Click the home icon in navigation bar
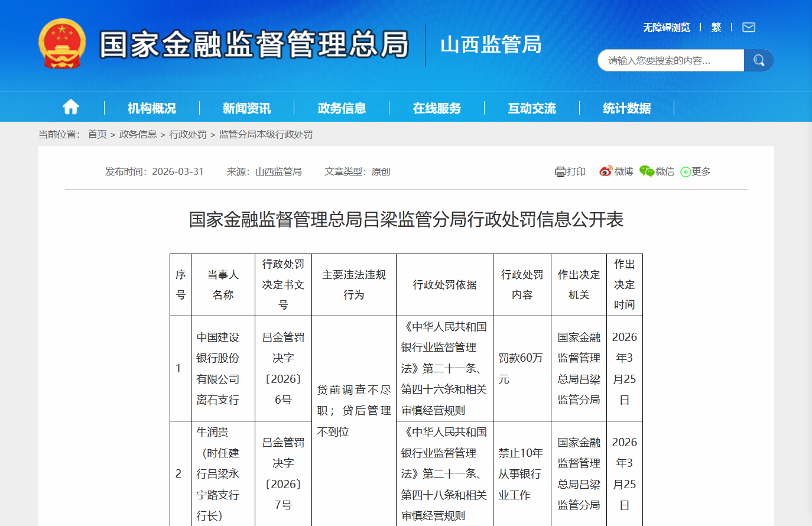The height and width of the screenshot is (526, 812). [x=71, y=107]
